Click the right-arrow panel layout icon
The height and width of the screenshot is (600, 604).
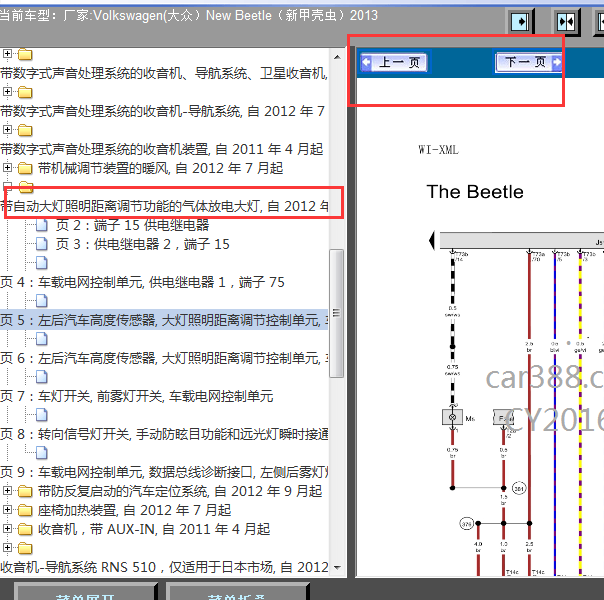[520, 22]
